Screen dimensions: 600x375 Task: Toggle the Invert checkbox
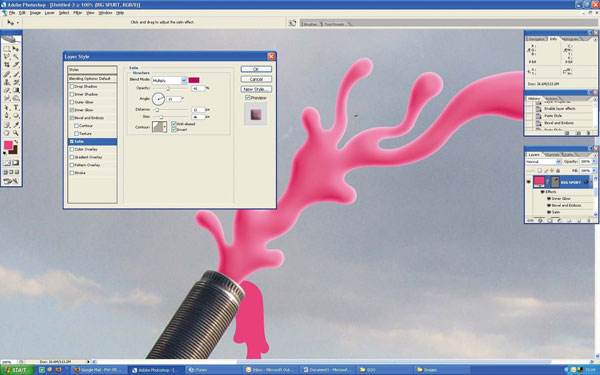coord(174,130)
